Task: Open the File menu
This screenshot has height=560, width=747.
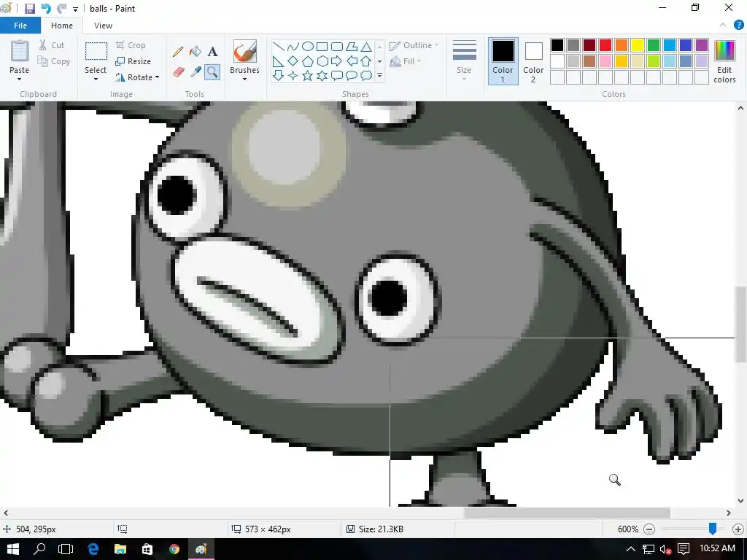Action: tap(20, 26)
